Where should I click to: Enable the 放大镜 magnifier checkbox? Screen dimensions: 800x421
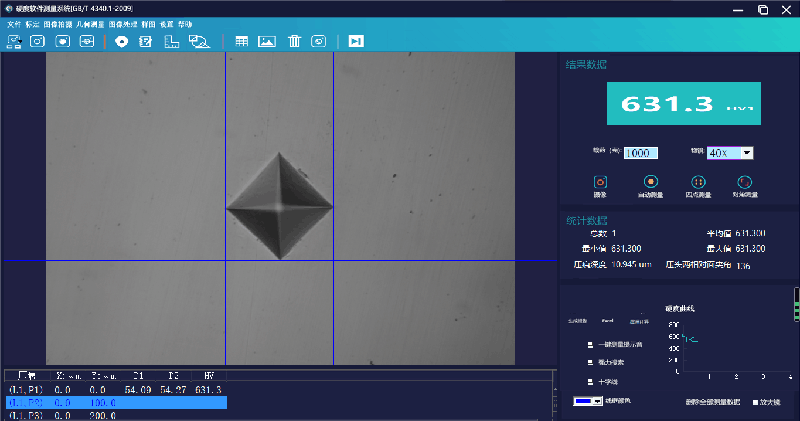pyautogui.click(x=755, y=402)
